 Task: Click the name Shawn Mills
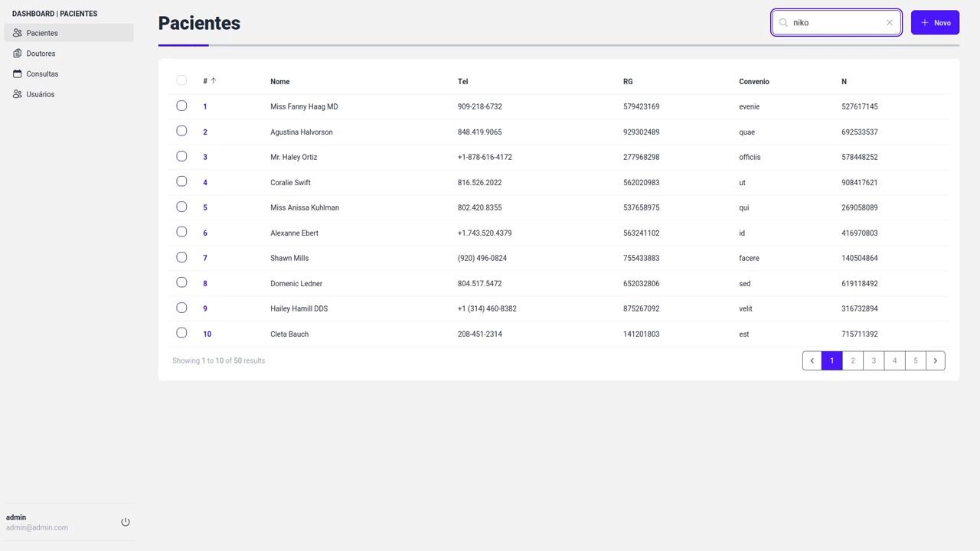pos(289,259)
